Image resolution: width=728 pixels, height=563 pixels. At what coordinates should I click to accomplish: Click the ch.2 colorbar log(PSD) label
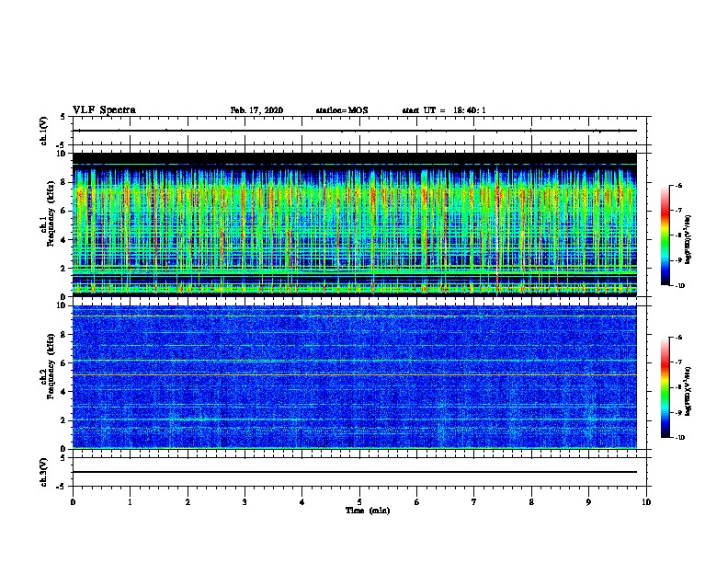tap(688, 392)
